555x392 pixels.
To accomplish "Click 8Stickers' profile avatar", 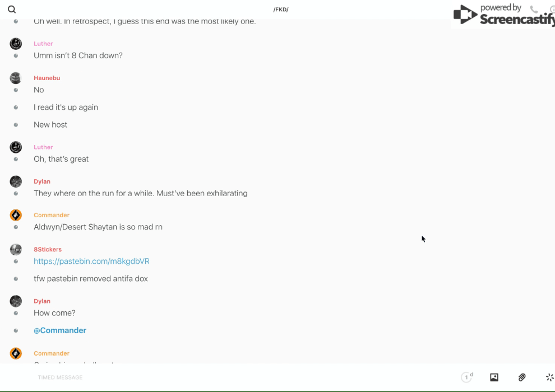I will (x=16, y=249).
